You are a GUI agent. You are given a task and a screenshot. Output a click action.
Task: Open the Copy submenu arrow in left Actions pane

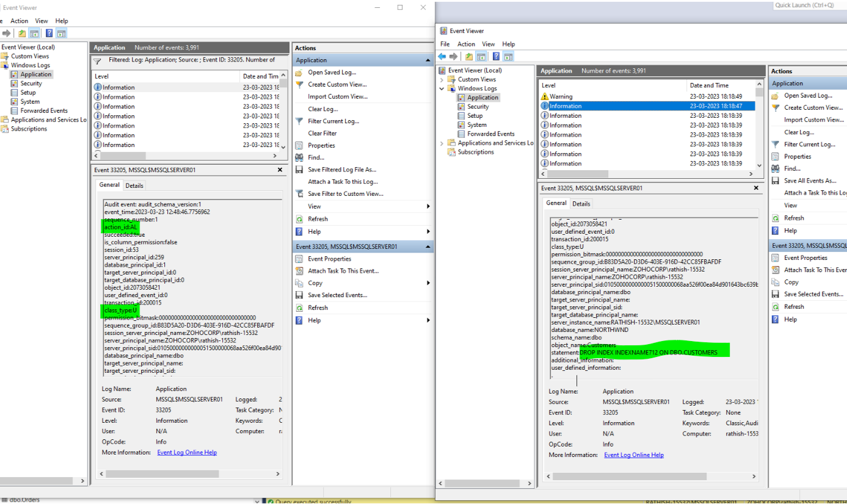click(428, 283)
